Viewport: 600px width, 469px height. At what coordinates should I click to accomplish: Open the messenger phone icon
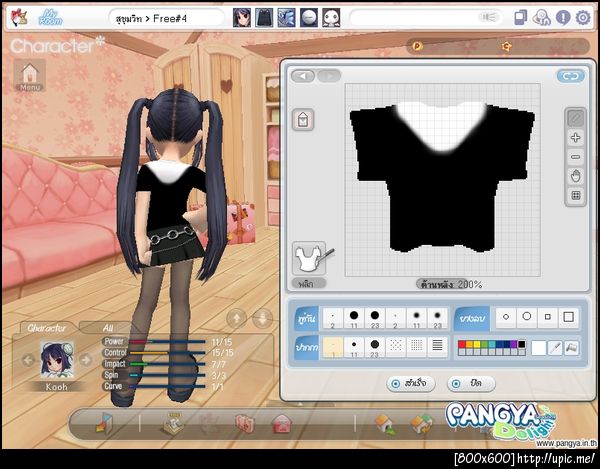click(520, 18)
